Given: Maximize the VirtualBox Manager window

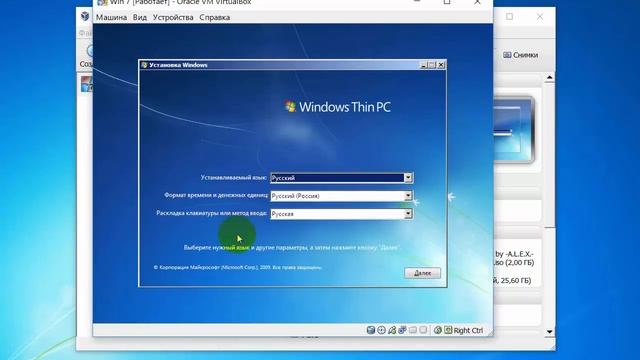Looking at the screenshot, I should point(509,16).
